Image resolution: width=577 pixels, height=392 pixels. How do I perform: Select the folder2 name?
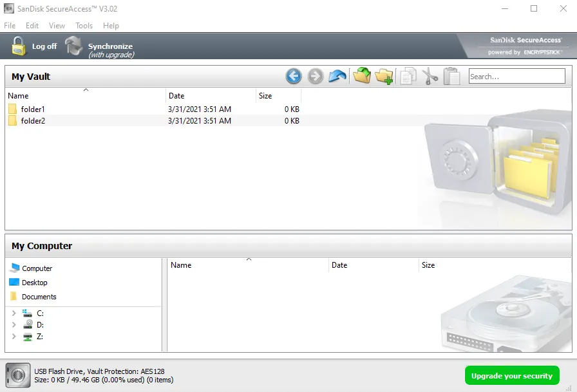33,120
